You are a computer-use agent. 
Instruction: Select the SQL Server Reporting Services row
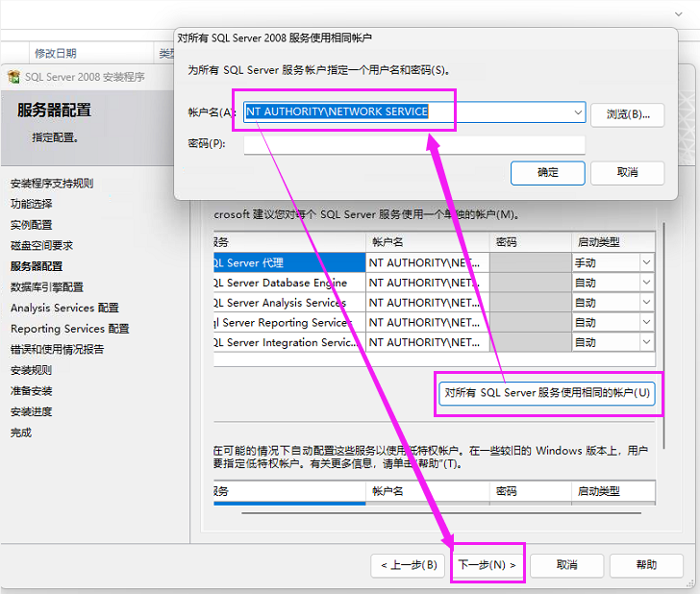click(x=289, y=322)
